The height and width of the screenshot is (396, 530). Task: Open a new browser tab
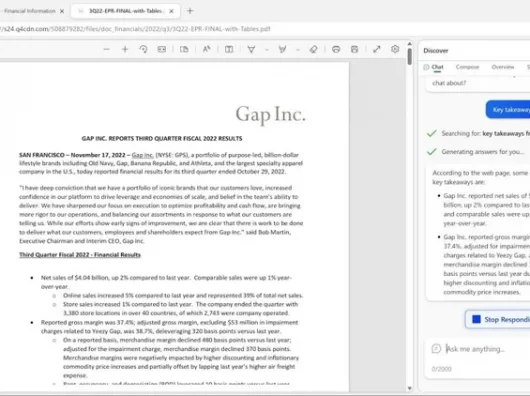tap(190, 11)
